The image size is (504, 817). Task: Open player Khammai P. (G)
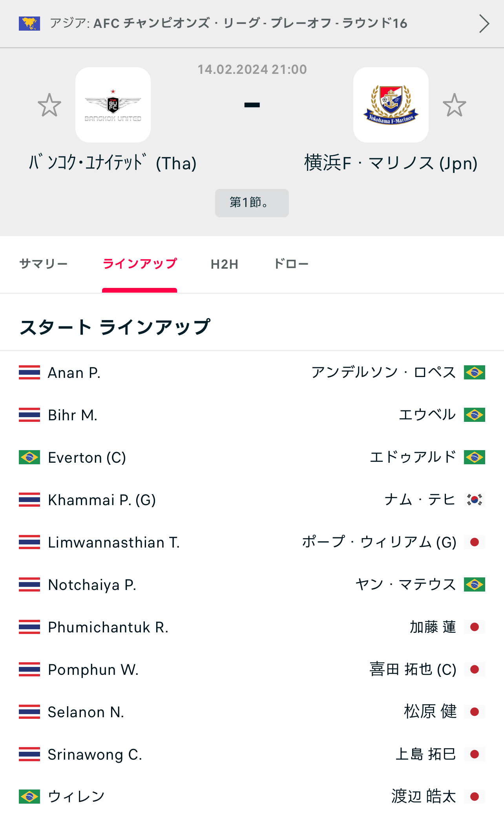coord(102,500)
